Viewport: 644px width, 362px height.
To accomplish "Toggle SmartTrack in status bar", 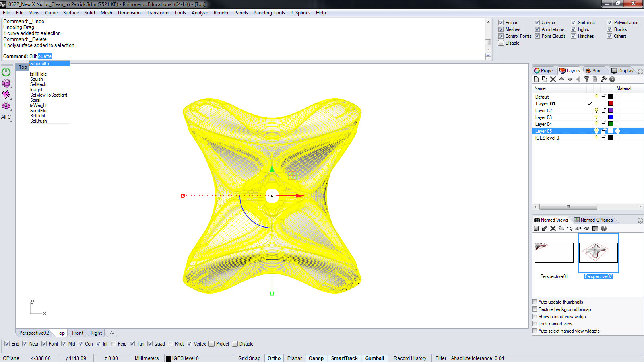I will point(345,358).
